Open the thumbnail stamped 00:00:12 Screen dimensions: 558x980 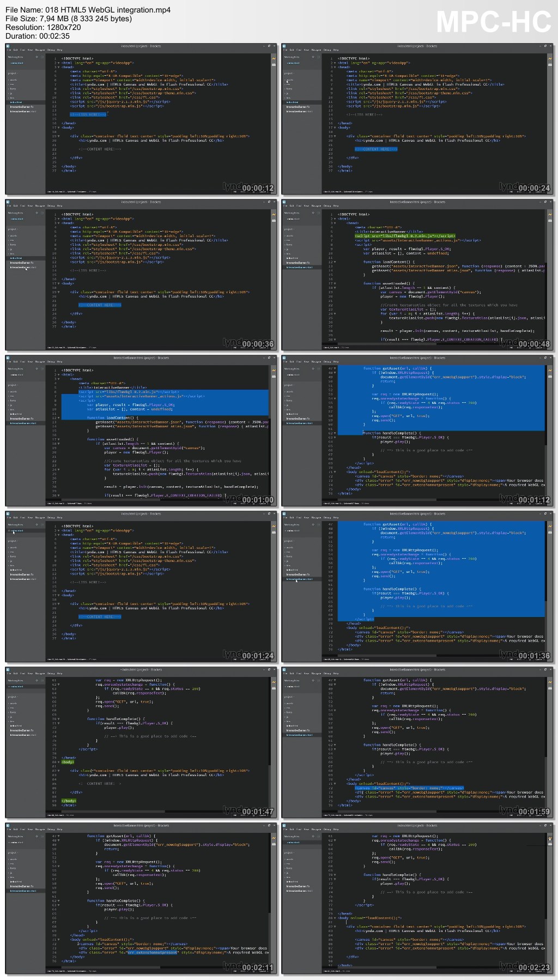(x=141, y=118)
